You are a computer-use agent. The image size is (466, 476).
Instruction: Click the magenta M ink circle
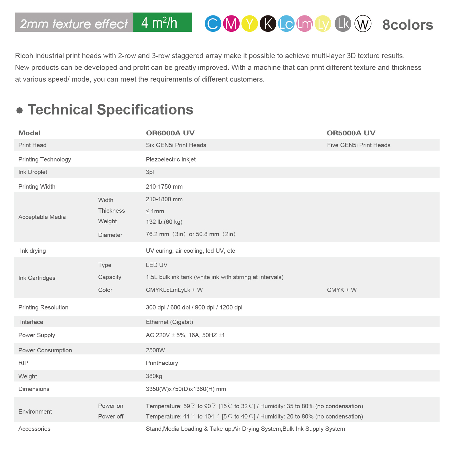pos(231,23)
